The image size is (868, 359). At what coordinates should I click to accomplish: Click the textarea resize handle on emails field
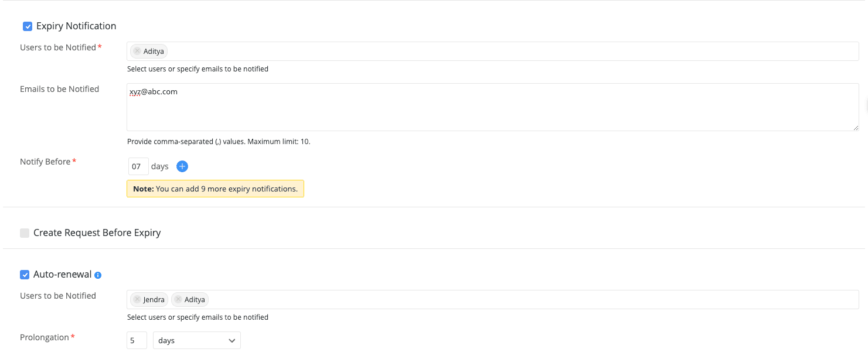tap(856, 128)
